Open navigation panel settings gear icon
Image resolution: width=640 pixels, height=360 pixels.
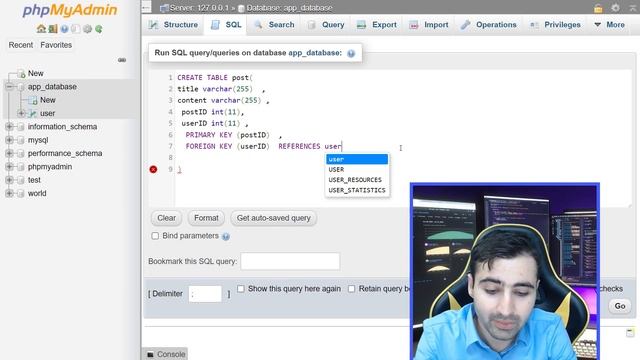[x=87, y=29]
